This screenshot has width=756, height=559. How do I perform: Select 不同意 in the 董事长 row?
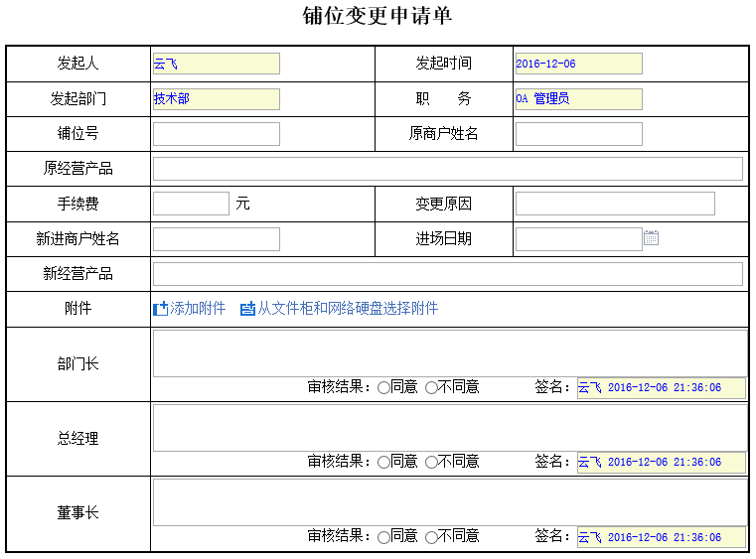[431, 537]
